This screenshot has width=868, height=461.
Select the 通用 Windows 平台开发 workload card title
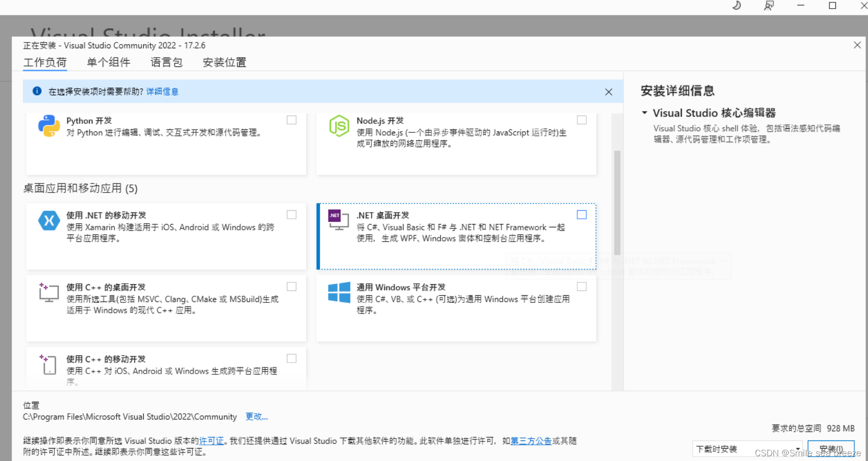401,287
